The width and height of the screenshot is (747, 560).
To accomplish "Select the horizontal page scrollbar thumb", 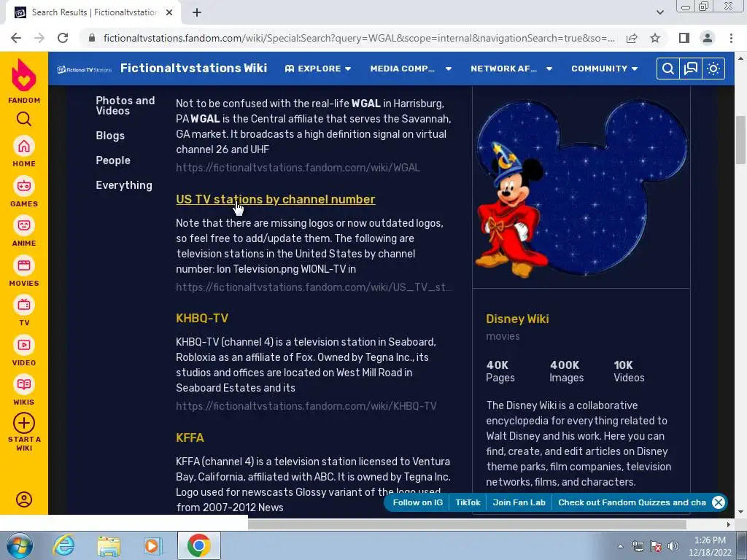I will point(466,524).
